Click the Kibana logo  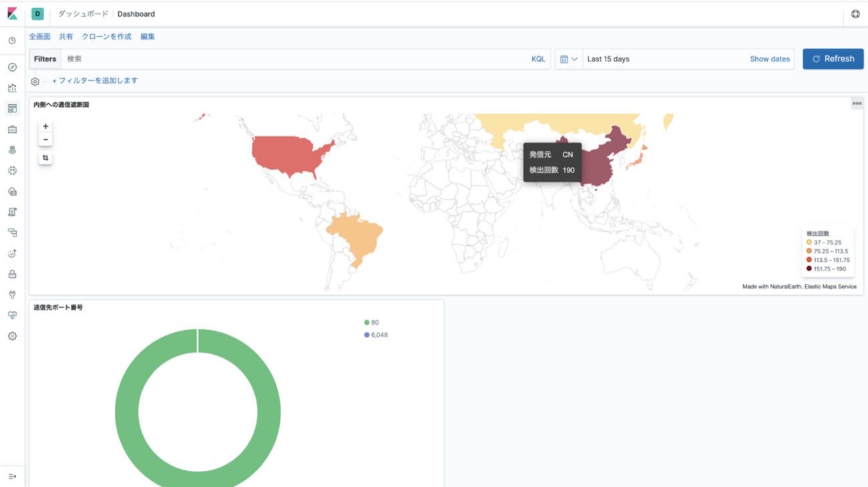pyautogui.click(x=12, y=14)
